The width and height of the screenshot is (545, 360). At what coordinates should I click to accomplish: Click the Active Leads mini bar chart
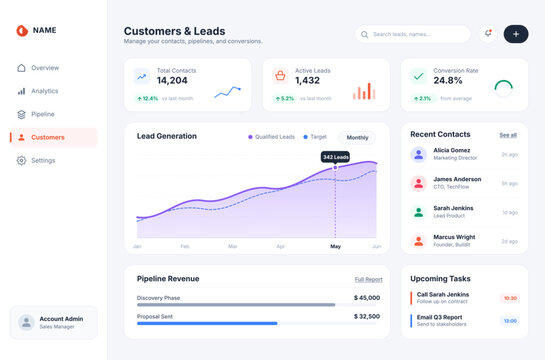364,91
